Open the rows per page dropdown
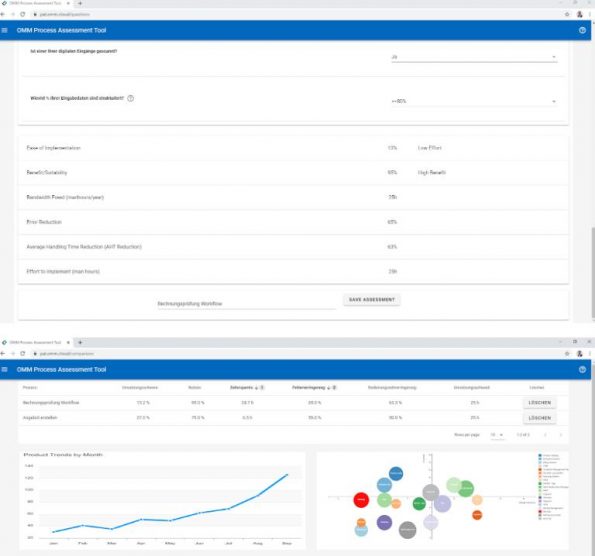 [x=497, y=435]
